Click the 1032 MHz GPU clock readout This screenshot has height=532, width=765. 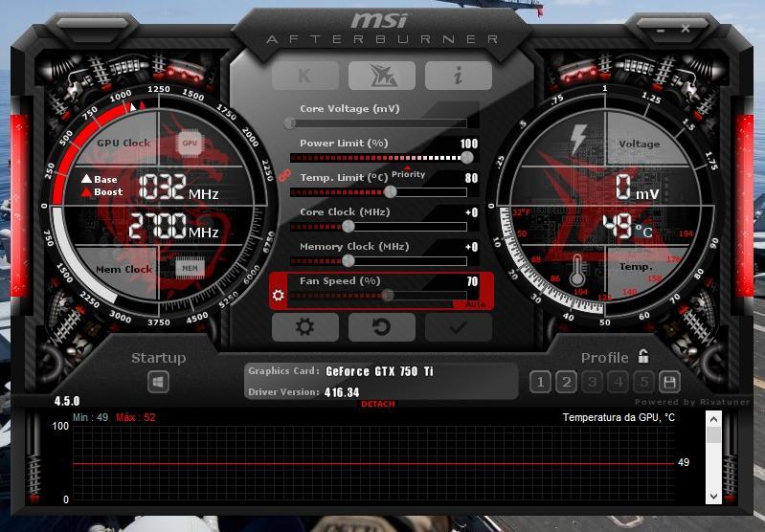pos(179,188)
